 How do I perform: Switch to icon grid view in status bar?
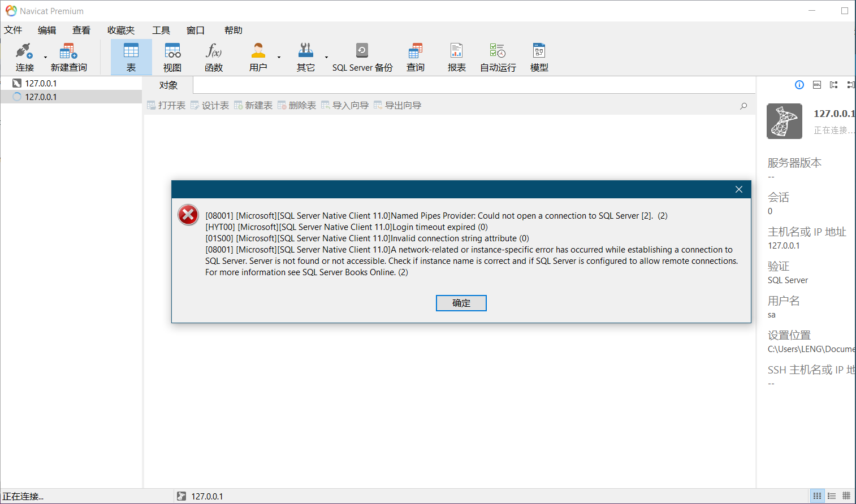[x=818, y=496]
